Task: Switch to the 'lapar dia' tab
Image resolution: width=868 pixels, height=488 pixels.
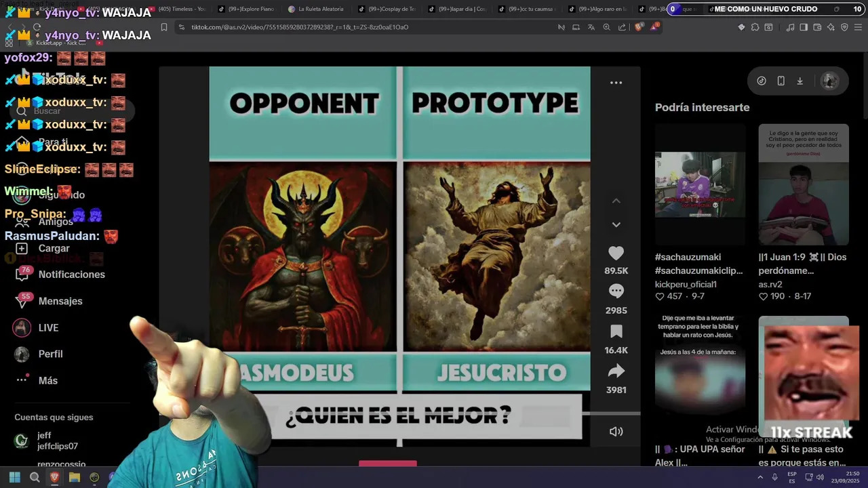Action: click(456, 9)
